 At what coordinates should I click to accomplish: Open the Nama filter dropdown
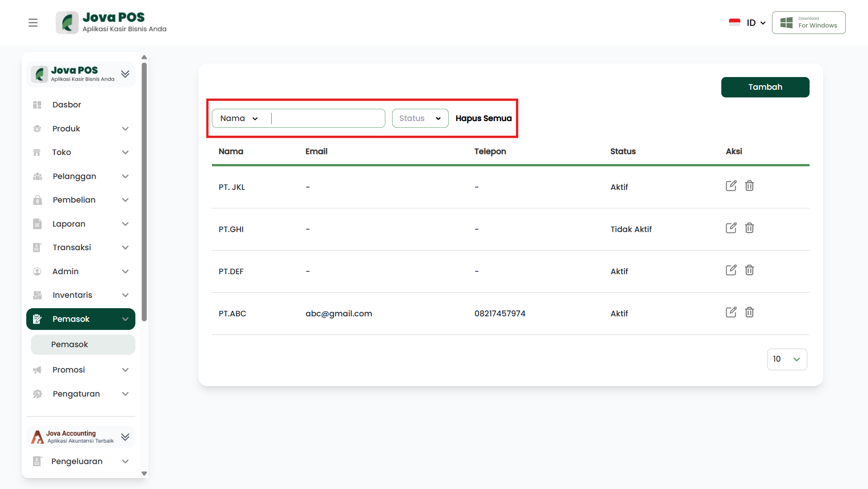pyautogui.click(x=239, y=118)
